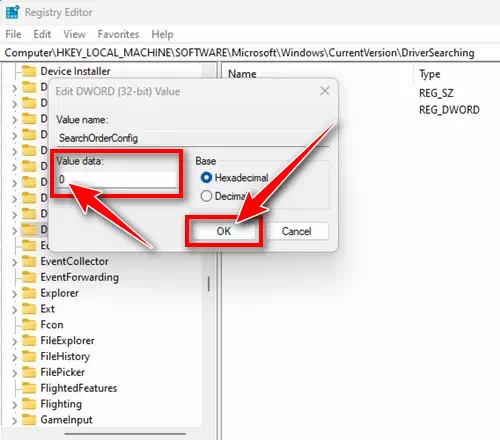Click the Registry Editor app icon
The width and height of the screenshot is (500, 440).
13,12
